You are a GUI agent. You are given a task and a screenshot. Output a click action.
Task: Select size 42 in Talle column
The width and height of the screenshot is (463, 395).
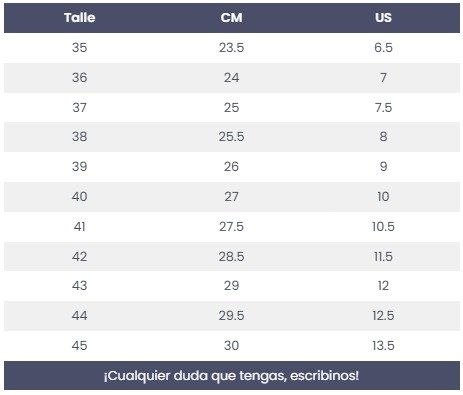[80, 257]
